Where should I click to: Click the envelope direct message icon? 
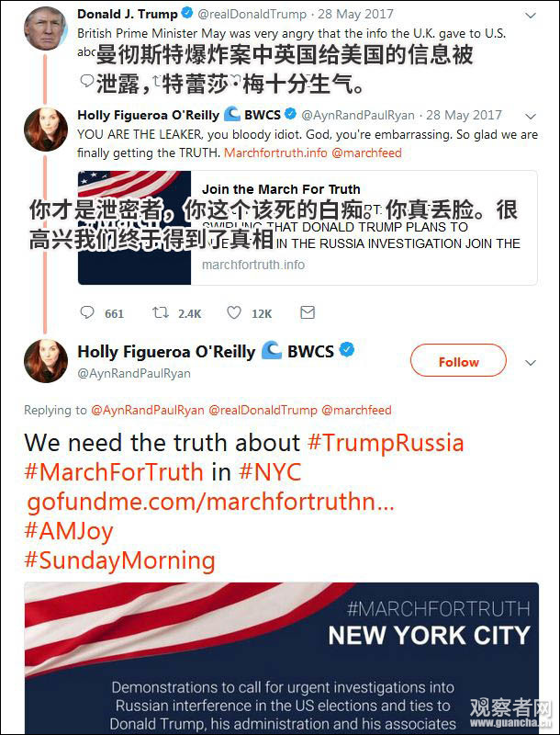(308, 312)
